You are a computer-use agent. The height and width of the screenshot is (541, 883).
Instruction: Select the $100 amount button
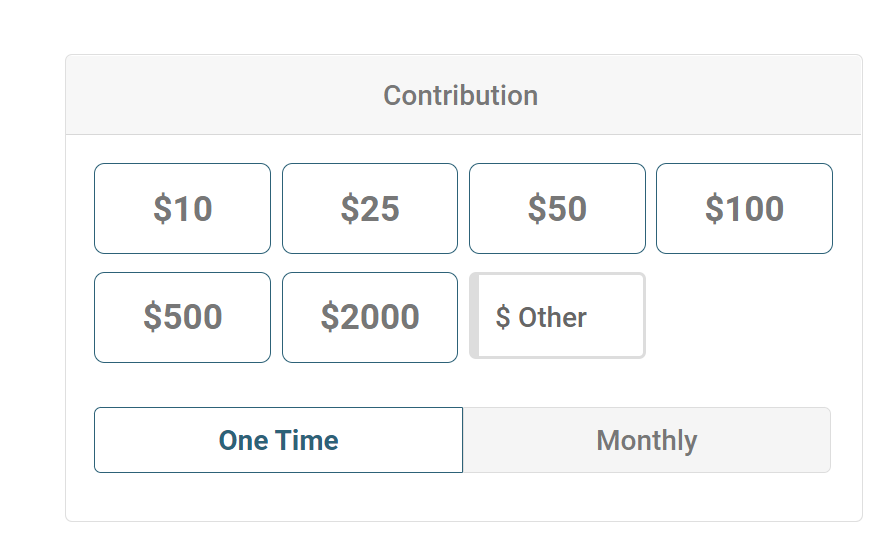click(x=744, y=208)
